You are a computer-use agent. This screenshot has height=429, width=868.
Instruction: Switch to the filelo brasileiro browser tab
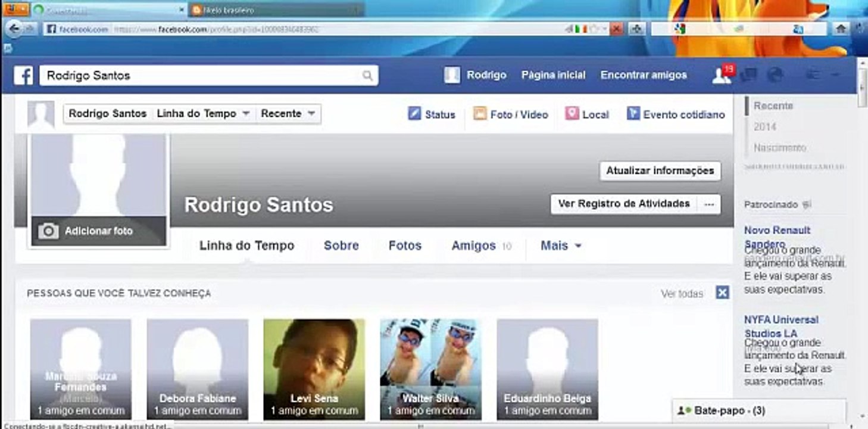coord(277,10)
